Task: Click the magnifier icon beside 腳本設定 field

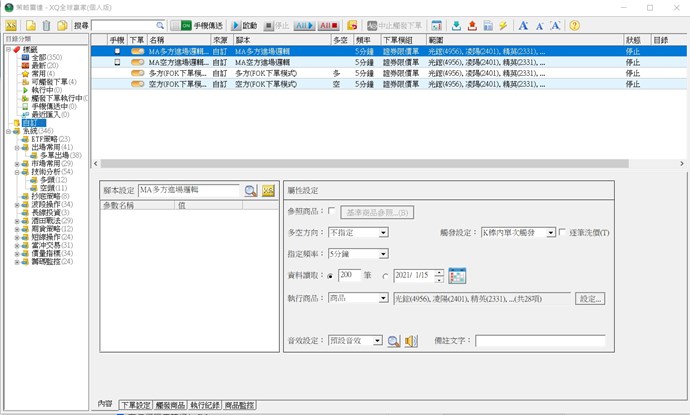Action: point(251,190)
